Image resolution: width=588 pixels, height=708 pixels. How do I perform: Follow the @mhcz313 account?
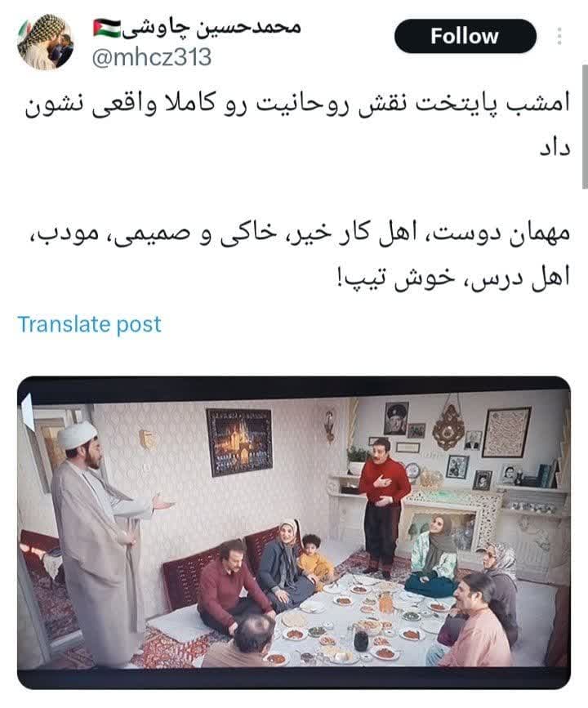tap(465, 36)
